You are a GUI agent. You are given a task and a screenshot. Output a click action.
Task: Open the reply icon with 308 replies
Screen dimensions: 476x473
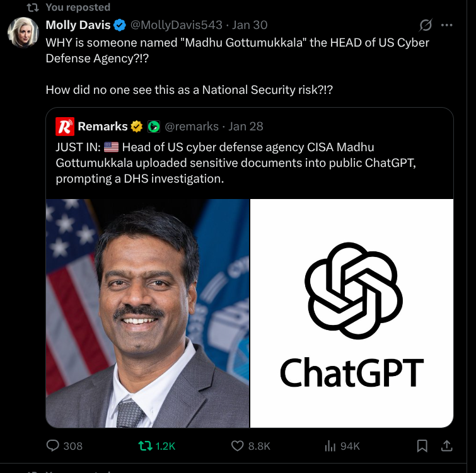click(54, 446)
